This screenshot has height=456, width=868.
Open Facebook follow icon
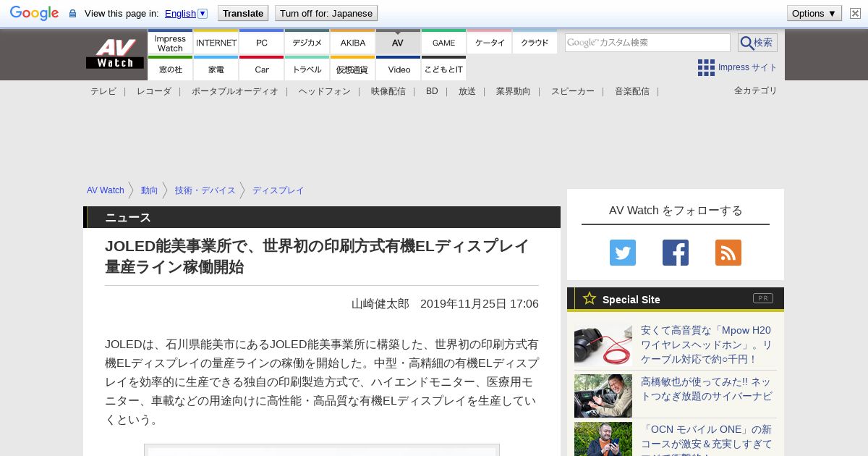pyautogui.click(x=676, y=253)
